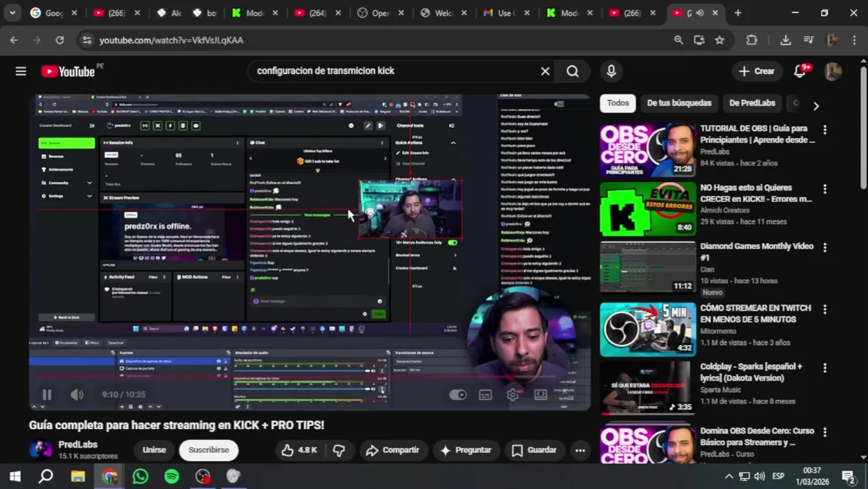Open options for 'NO Hagas esto' video
The width and height of the screenshot is (868, 489).
(825, 188)
